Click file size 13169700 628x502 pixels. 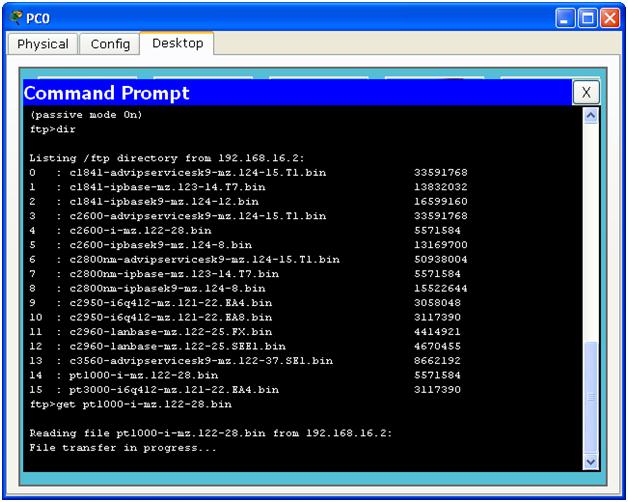pos(441,245)
